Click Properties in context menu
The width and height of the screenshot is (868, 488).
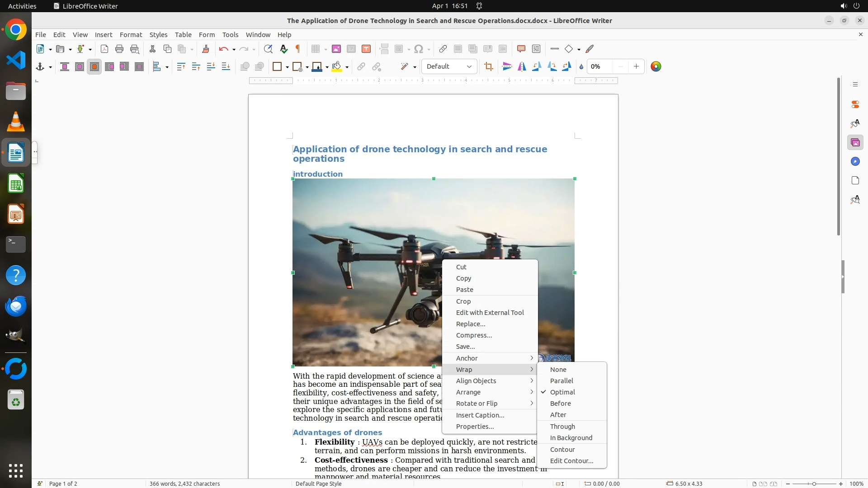pyautogui.click(x=475, y=426)
